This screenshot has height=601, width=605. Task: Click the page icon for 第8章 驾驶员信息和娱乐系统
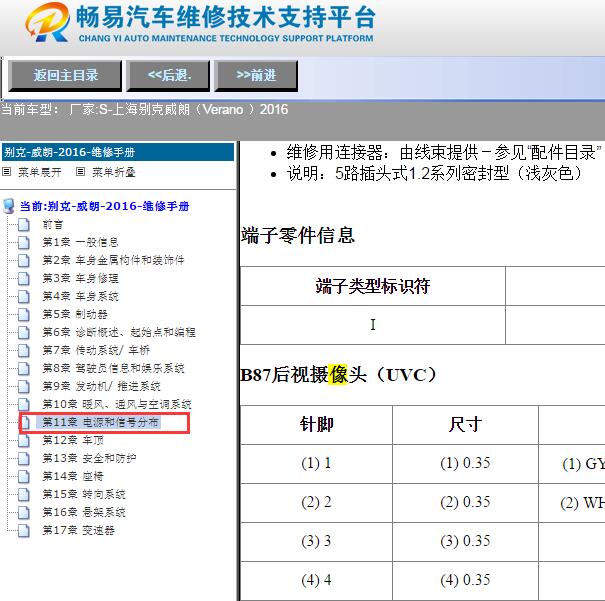(x=24, y=368)
